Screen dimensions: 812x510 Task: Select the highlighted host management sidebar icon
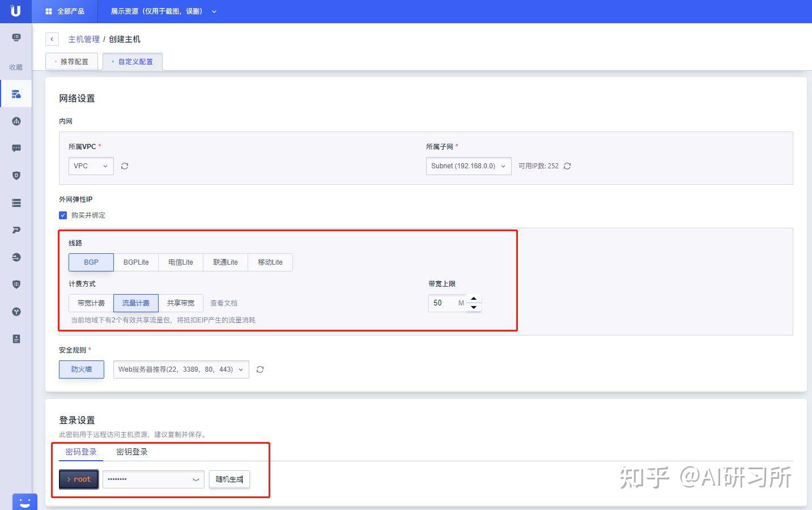(16, 93)
